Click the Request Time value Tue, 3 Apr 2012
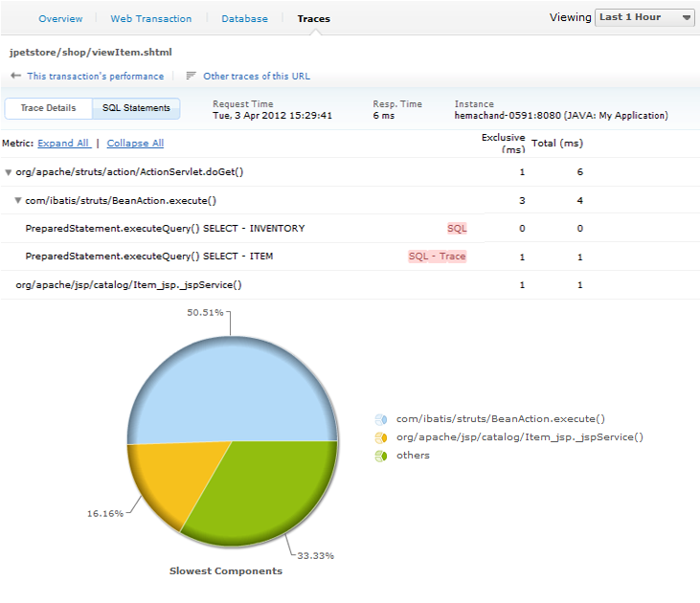The height and width of the screenshot is (603, 700). 272,116
